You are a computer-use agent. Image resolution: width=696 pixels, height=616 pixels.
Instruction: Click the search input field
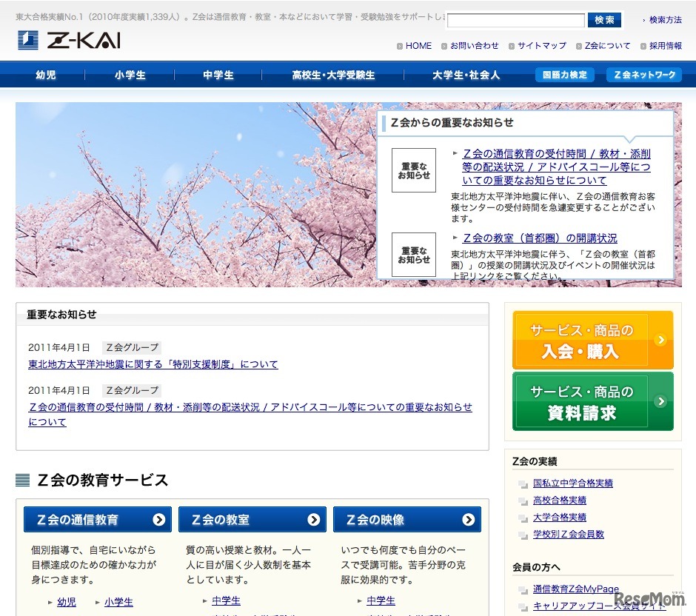(x=516, y=21)
